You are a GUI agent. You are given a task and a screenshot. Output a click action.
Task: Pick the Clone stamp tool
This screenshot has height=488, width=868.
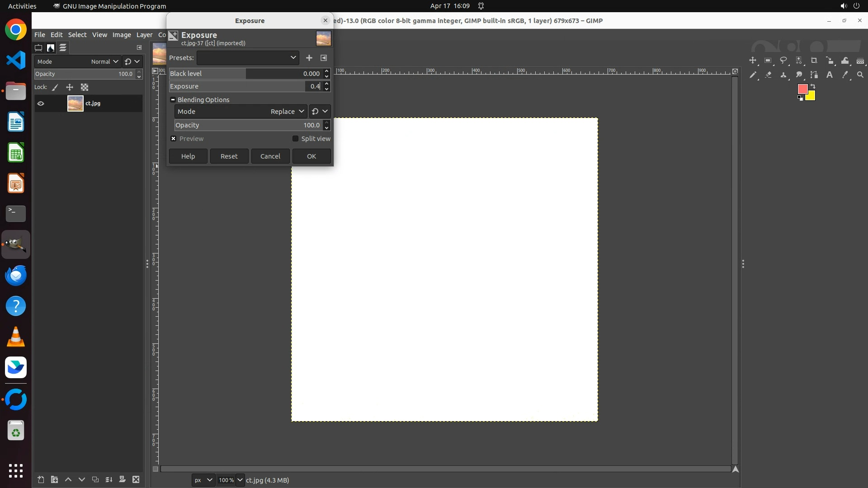click(x=783, y=75)
